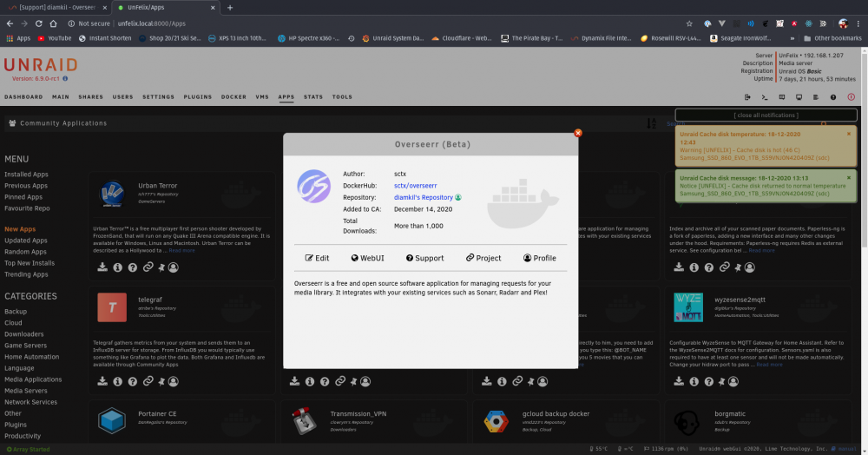Click the info icon for telegraf
The width and height of the screenshot is (868, 455).
[x=117, y=381]
